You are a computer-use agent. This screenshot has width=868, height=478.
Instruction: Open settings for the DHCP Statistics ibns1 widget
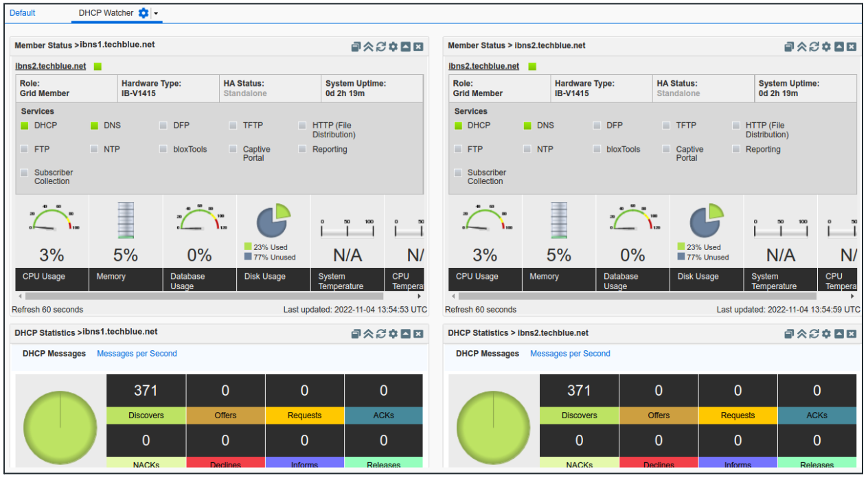click(x=393, y=333)
